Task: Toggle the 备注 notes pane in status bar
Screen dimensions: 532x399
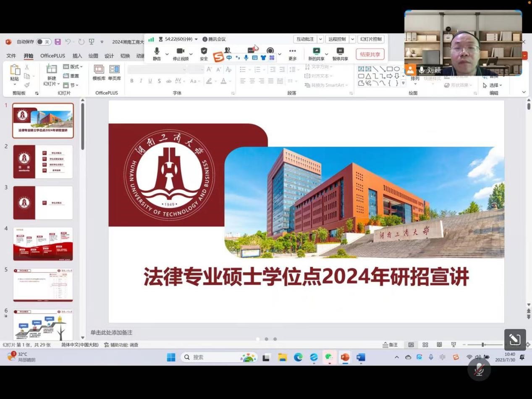Action: click(x=390, y=345)
